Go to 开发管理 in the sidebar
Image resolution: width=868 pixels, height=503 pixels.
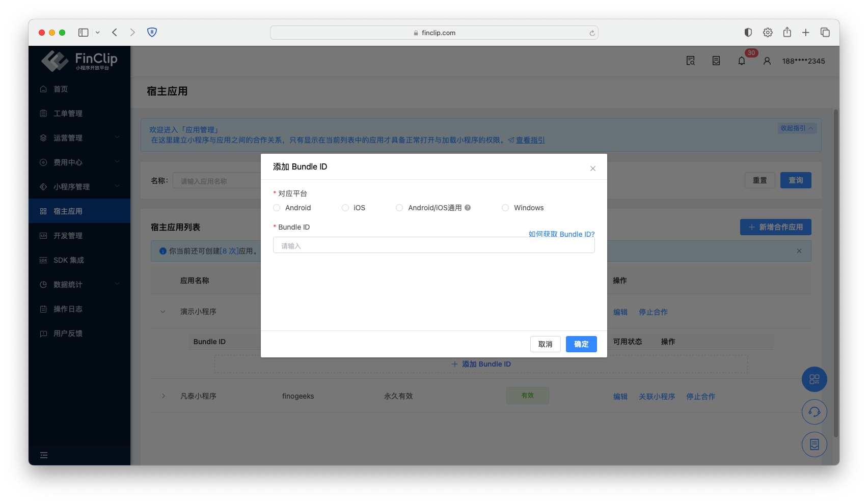[x=68, y=236]
